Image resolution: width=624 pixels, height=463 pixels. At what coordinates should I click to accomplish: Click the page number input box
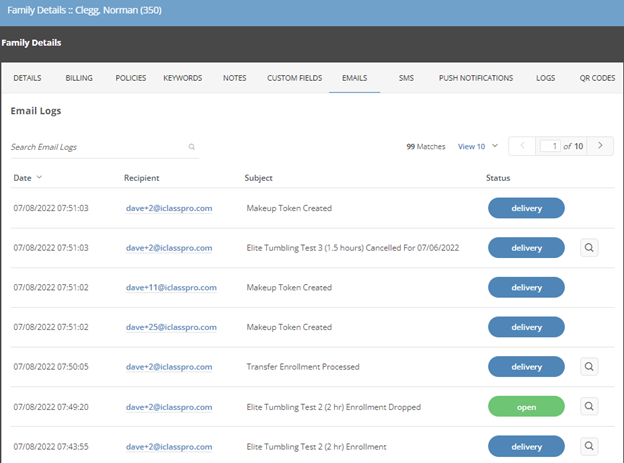[x=550, y=146]
